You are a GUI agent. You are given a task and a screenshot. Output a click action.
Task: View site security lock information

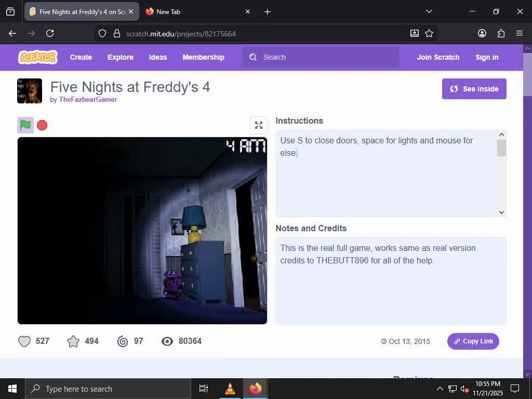117,33
